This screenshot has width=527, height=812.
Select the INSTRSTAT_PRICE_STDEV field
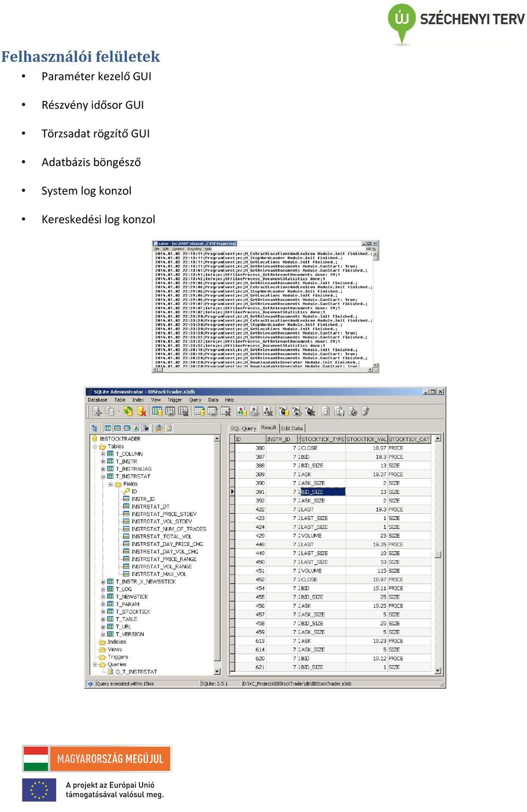coord(164,514)
